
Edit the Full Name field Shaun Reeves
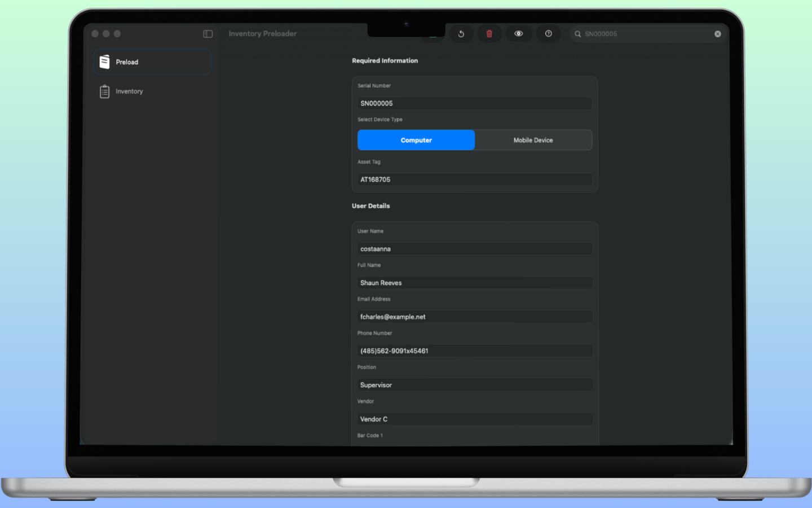475,283
